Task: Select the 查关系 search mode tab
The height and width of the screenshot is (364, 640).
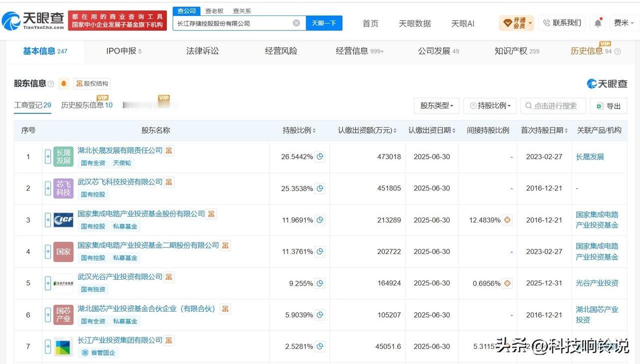Action: pyautogui.click(x=242, y=11)
